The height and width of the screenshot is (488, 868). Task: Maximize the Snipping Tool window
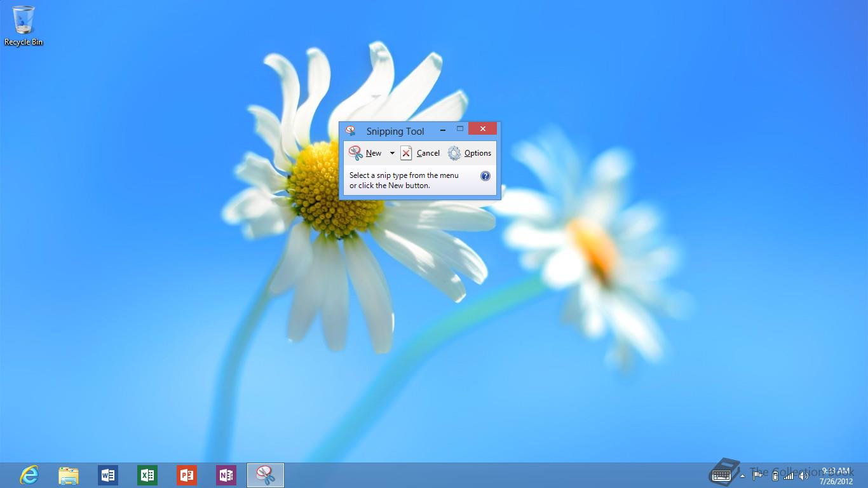[460, 129]
